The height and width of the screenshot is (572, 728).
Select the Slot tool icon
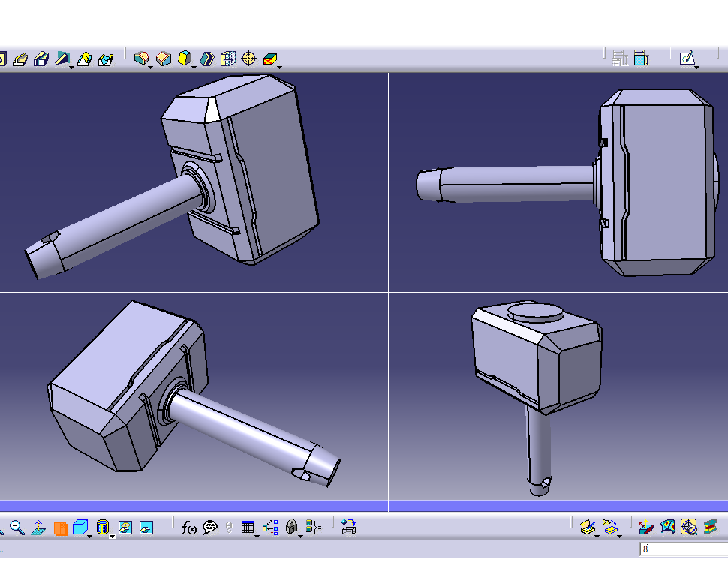[x=41, y=59]
